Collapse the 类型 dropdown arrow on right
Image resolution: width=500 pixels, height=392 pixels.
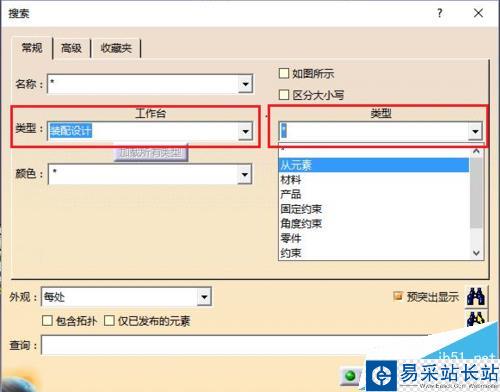click(x=475, y=131)
